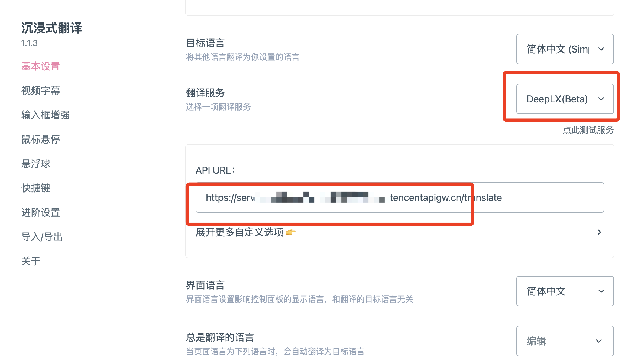Open 进阶设置 advanced settings
Image resolution: width=628 pixels, height=364 pixels.
(41, 212)
